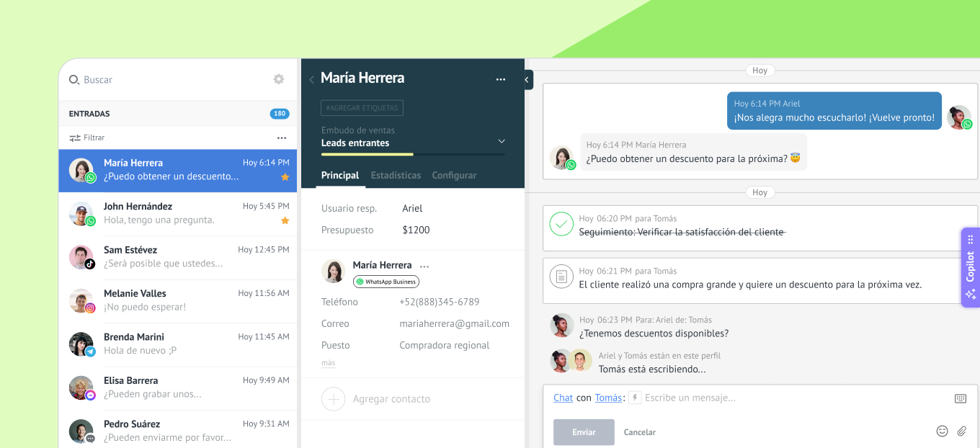Click the Buscar search field
The image size is (980, 448).
click(166, 80)
